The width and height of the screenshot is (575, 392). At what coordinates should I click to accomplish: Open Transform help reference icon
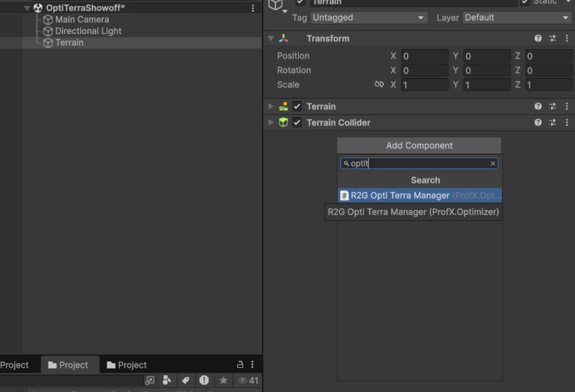[x=538, y=38]
